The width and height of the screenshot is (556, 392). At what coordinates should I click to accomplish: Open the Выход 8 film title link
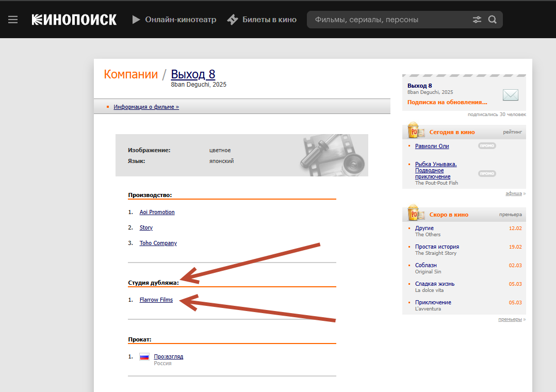193,74
